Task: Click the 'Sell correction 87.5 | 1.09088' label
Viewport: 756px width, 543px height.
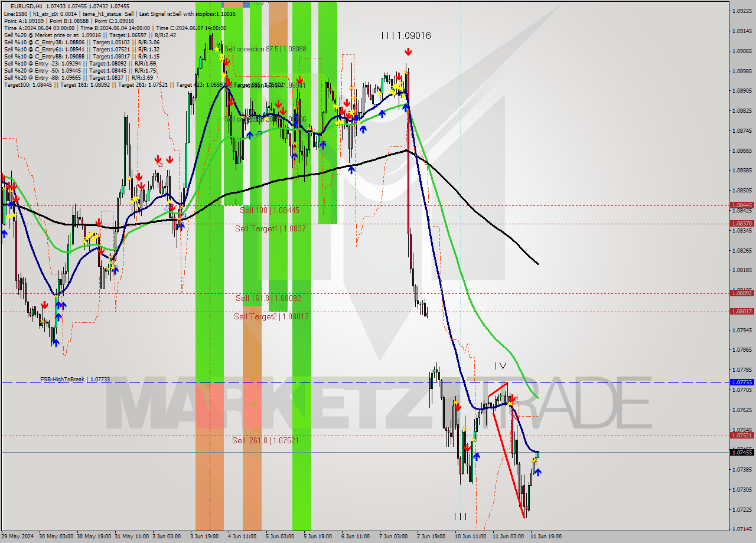Action: (x=265, y=49)
